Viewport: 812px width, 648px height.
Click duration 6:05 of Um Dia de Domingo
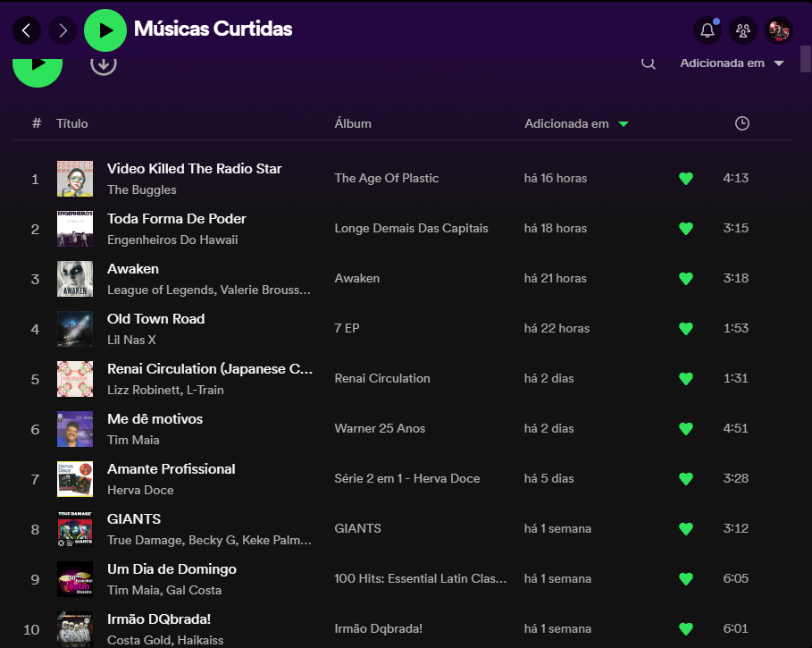(736, 578)
